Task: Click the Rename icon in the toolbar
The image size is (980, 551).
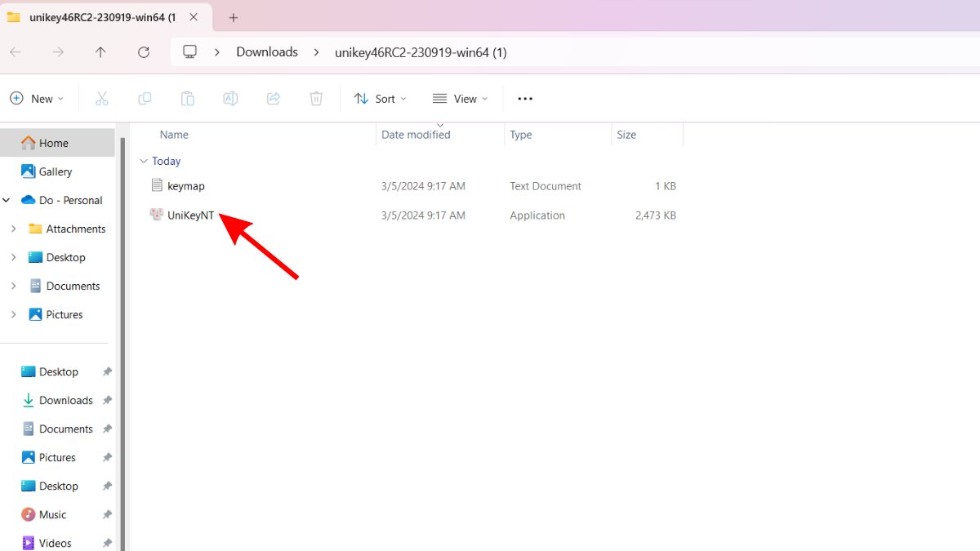Action: click(x=230, y=99)
